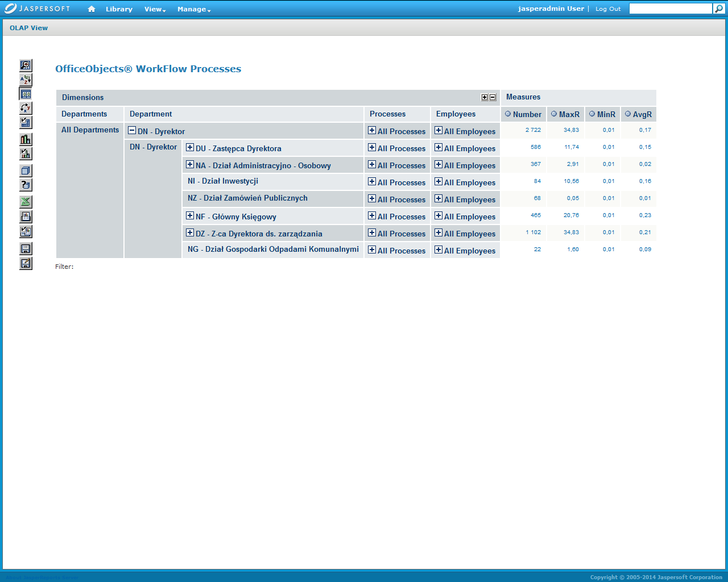Open the View dropdown menu

pyautogui.click(x=155, y=9)
